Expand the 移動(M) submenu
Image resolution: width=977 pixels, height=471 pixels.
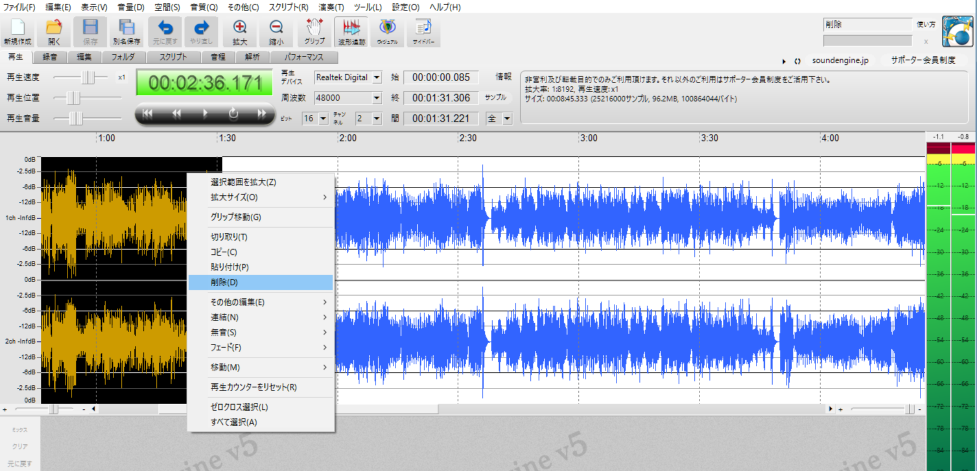[x=260, y=367]
